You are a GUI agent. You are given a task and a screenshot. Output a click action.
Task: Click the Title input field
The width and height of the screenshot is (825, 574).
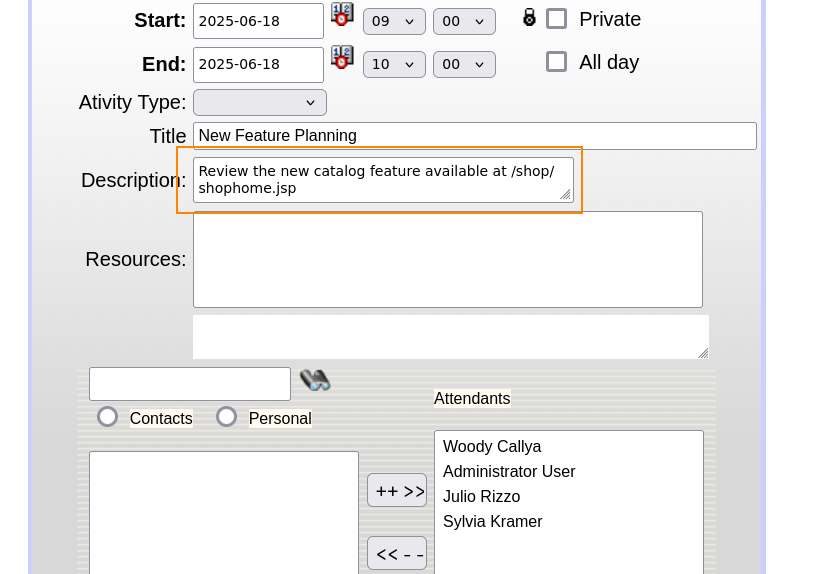pos(474,136)
